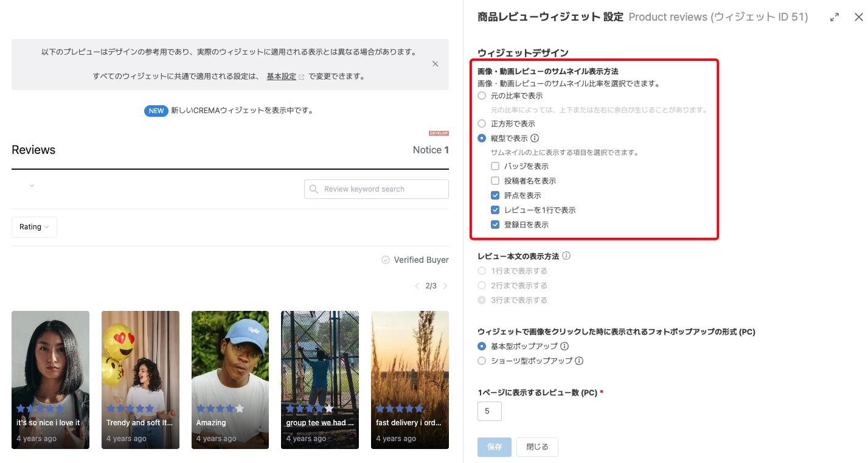Click the reviews per page field
Viewport: 868px width, 463px height.
click(490, 411)
